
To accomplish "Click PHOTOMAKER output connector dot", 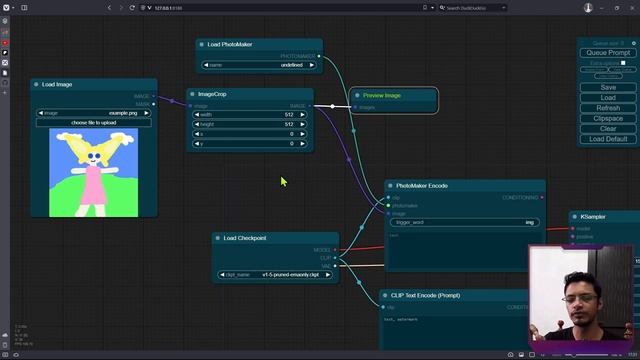I will pos(319,56).
